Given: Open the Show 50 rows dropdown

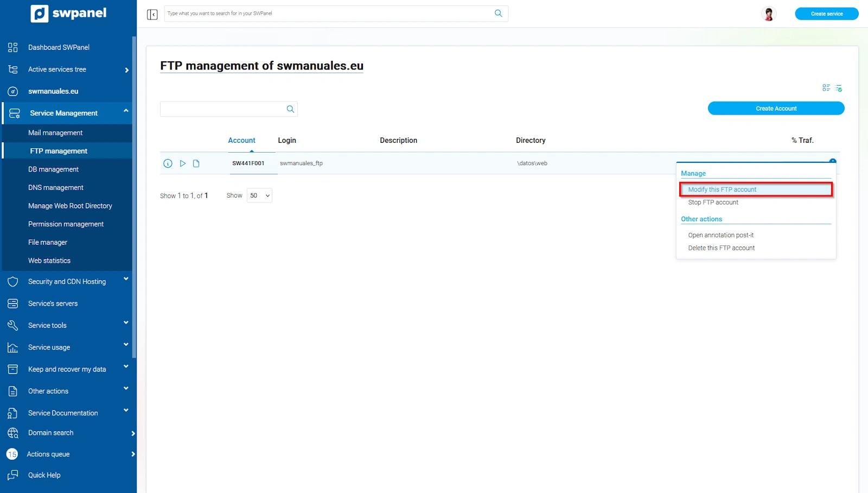Looking at the screenshot, I should (259, 195).
